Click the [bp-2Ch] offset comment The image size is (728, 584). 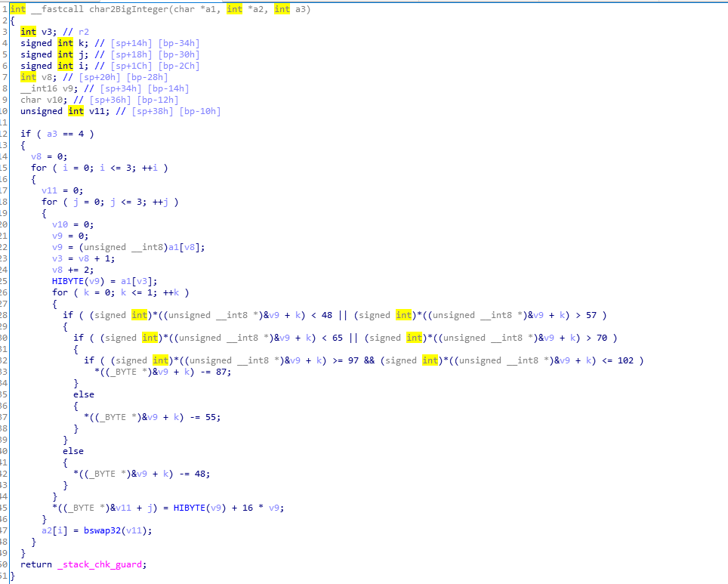179,66
